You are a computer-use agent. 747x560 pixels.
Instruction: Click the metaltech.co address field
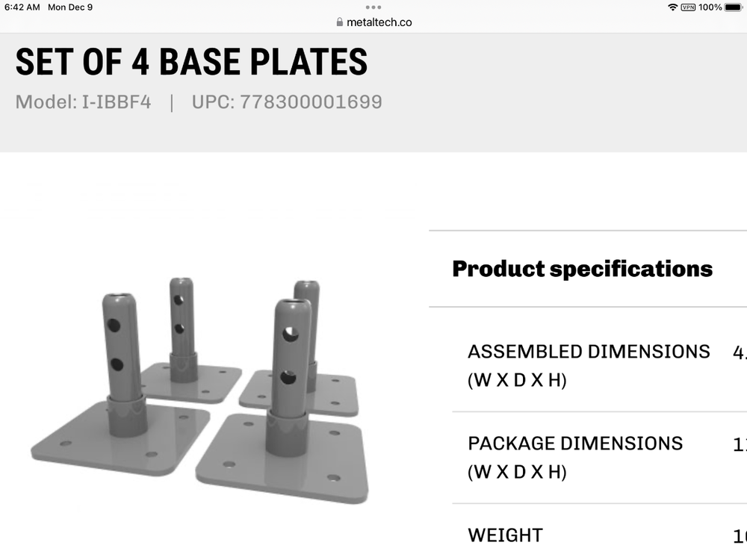pyautogui.click(x=379, y=22)
